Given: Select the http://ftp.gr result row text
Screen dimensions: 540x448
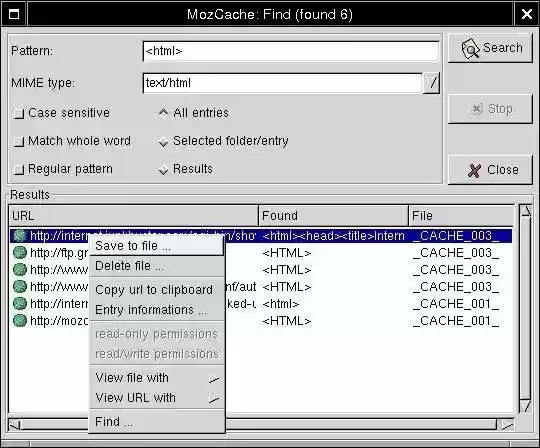Looking at the screenshot, I should 59,253.
